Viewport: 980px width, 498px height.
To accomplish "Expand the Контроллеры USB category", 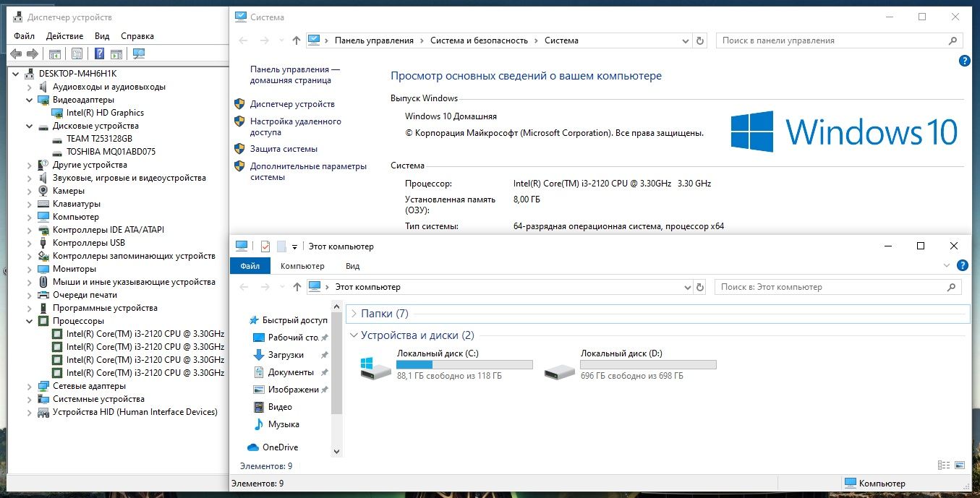I will (30, 243).
